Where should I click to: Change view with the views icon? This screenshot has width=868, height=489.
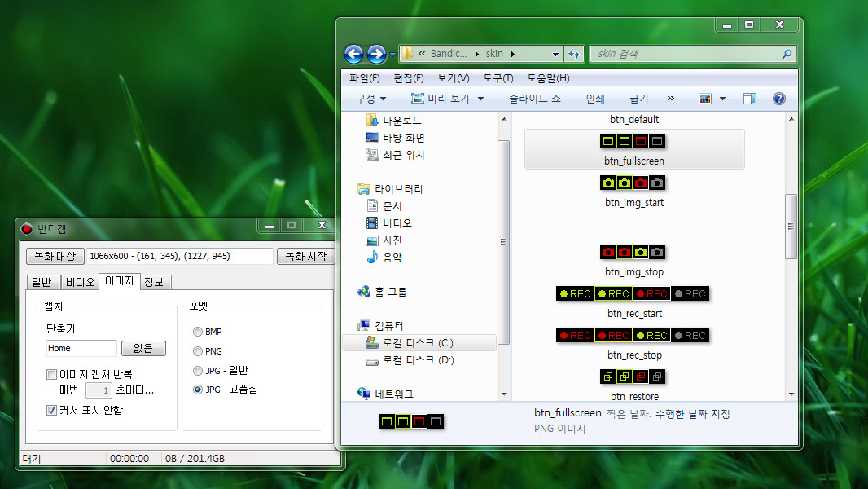pos(705,99)
